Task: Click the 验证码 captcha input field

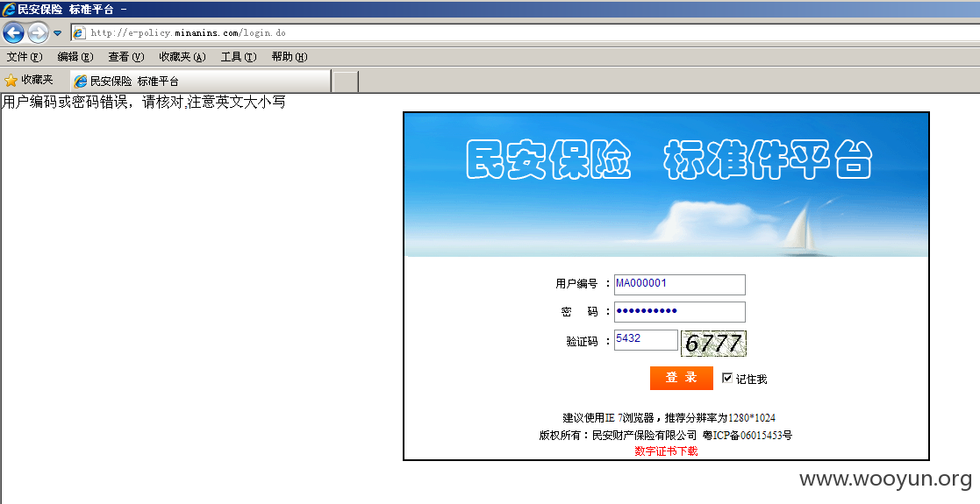Action: click(x=646, y=340)
